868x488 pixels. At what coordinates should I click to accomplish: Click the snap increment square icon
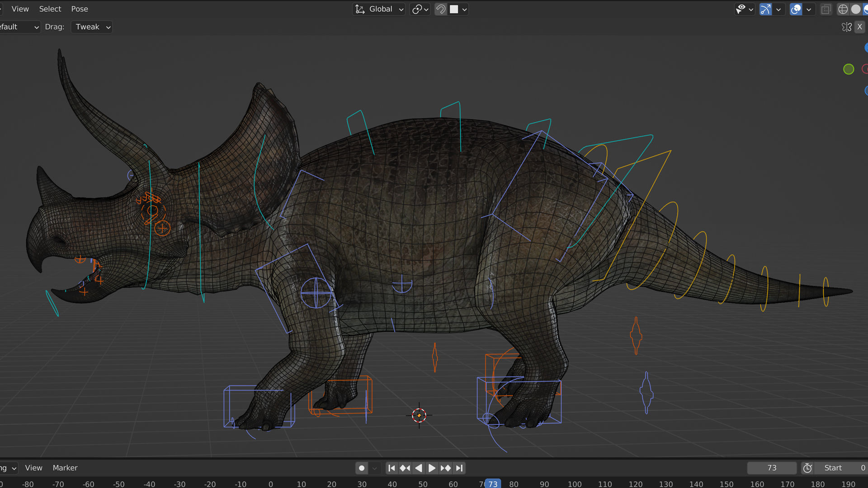pos(454,9)
